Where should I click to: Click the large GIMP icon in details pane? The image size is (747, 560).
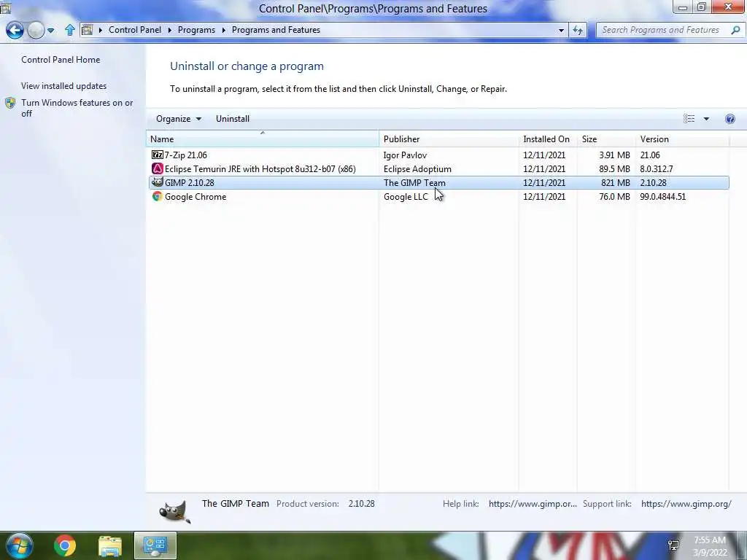click(175, 512)
